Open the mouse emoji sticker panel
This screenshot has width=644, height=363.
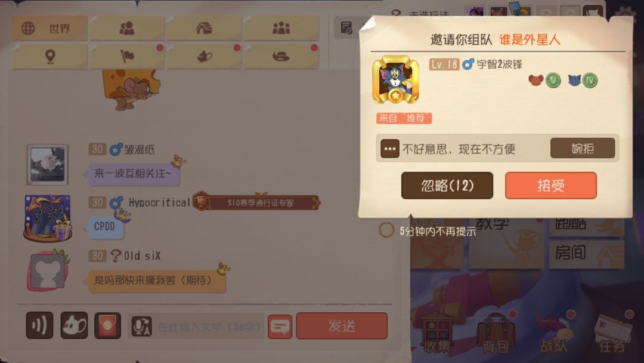(x=74, y=325)
